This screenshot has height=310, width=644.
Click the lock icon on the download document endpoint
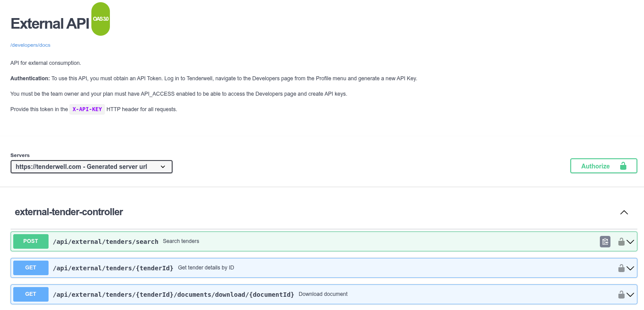click(x=621, y=294)
